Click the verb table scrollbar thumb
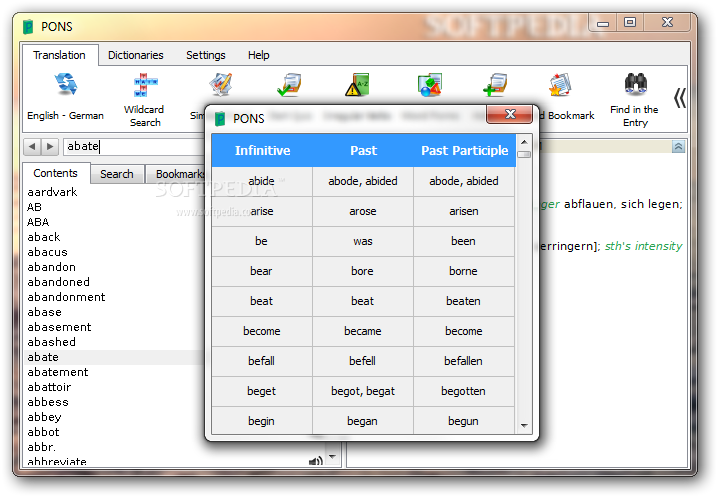The image size is (718, 497). (524, 154)
